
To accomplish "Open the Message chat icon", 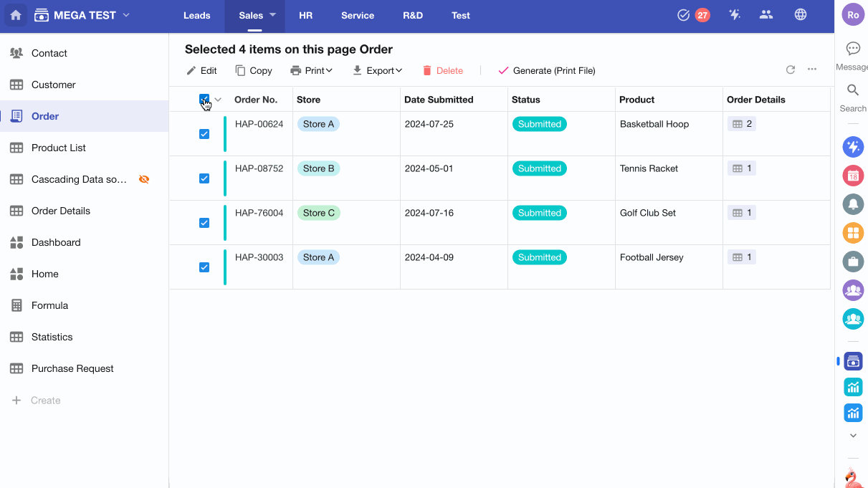I will pyautogui.click(x=853, y=49).
